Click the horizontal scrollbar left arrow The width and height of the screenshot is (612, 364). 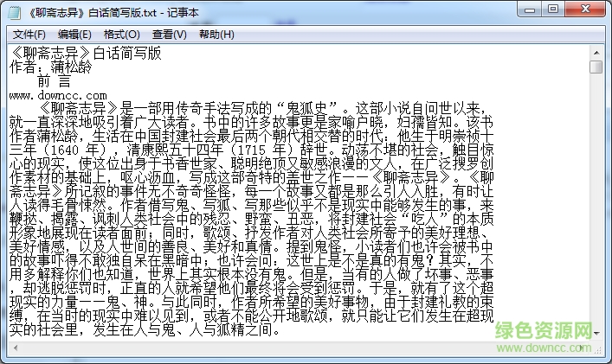[x=16, y=348]
